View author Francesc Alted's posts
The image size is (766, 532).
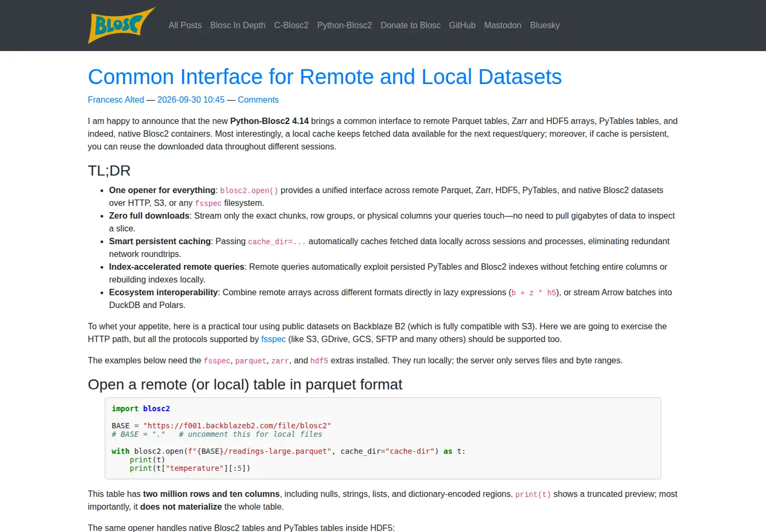tap(116, 100)
